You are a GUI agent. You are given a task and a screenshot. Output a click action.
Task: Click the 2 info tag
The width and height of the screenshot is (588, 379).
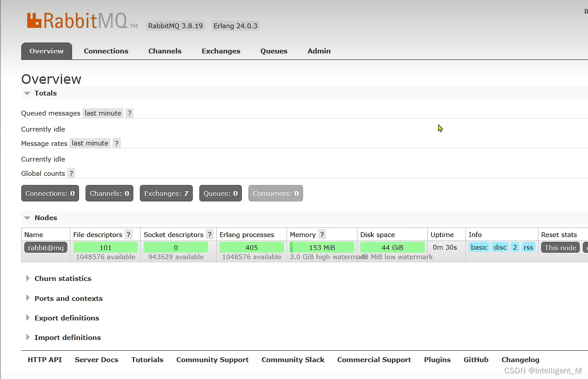click(x=515, y=247)
